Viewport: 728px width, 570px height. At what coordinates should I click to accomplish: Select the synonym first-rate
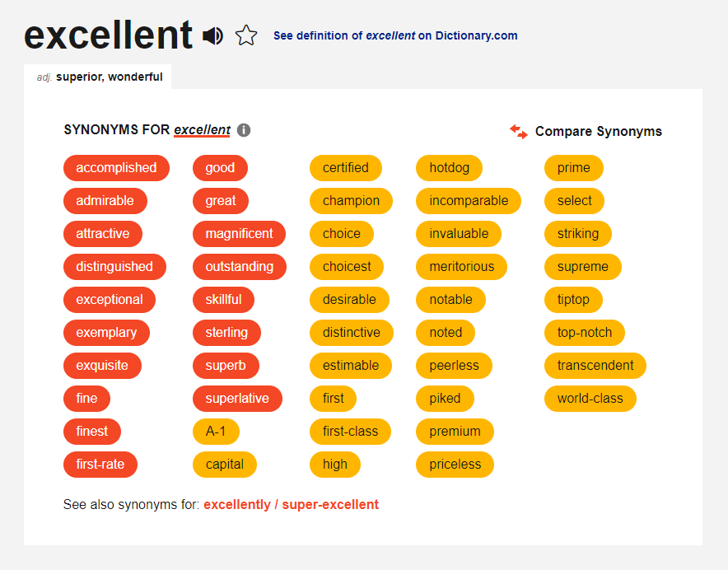click(100, 465)
